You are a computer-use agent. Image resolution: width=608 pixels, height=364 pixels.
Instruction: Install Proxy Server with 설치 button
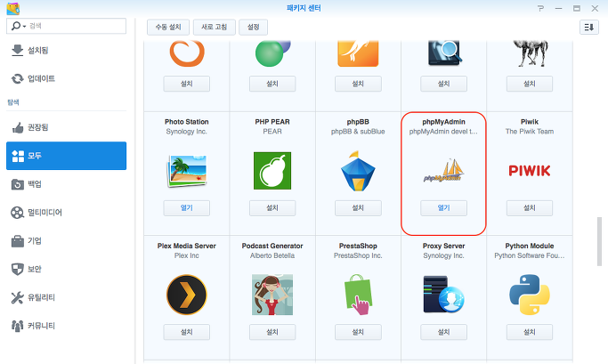pos(443,332)
